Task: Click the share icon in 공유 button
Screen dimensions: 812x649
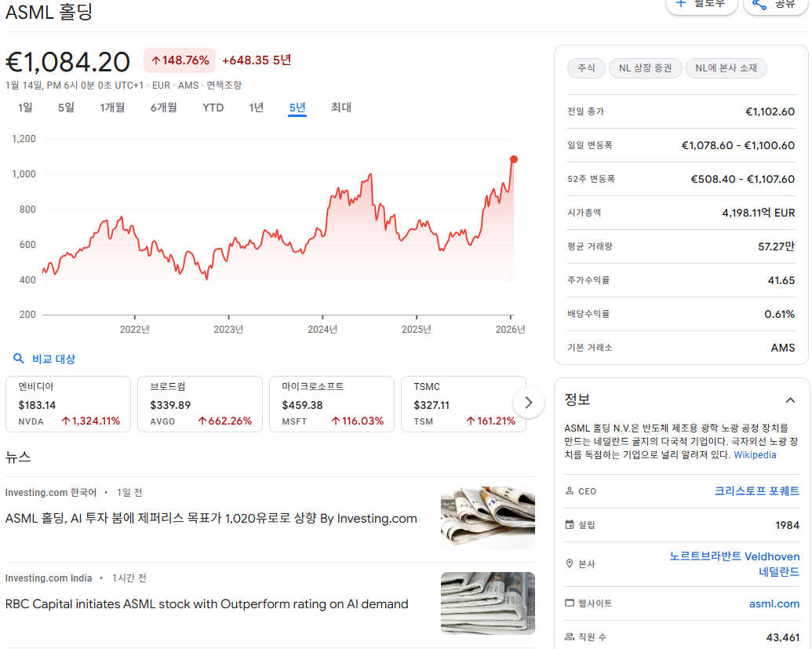Action: [x=759, y=5]
